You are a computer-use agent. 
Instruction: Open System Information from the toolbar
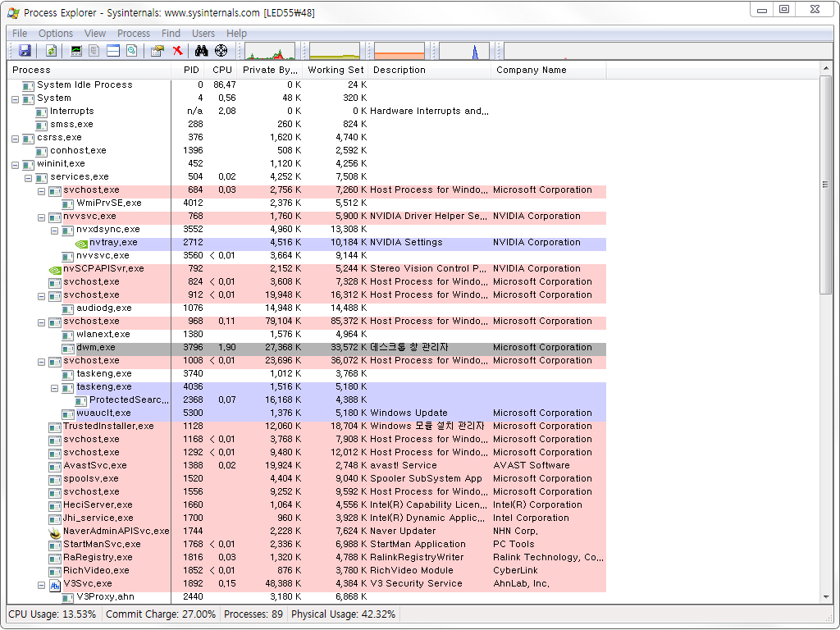click(x=76, y=51)
